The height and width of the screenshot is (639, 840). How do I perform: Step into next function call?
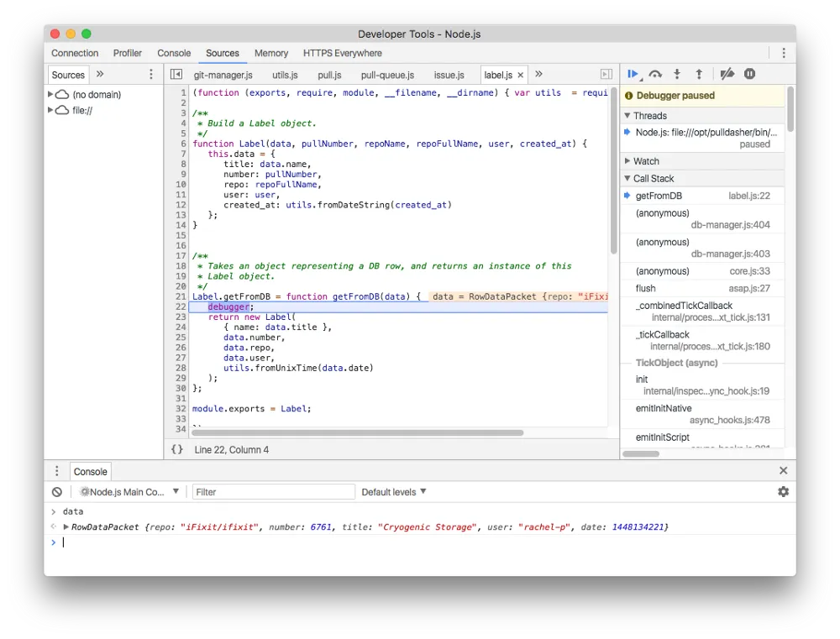pyautogui.click(x=677, y=74)
